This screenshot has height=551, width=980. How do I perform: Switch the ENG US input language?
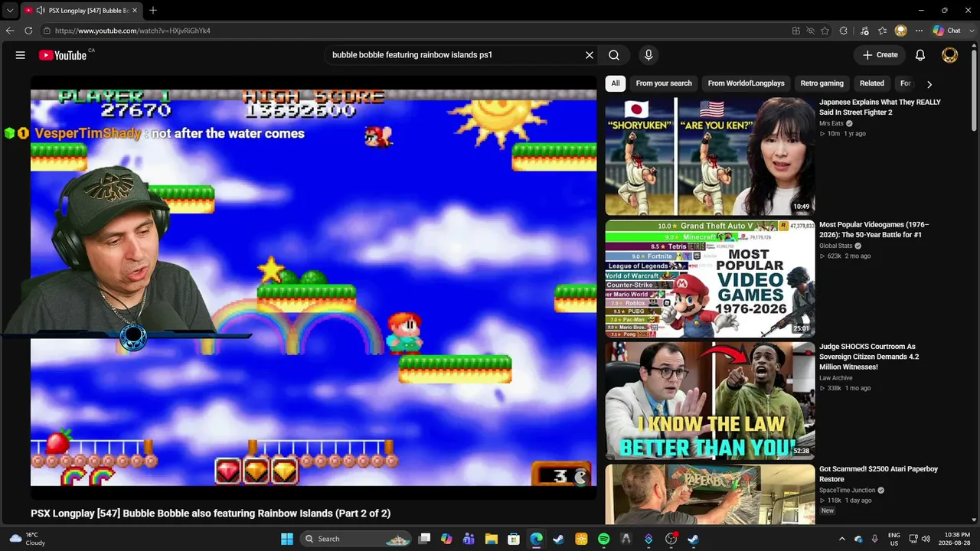tap(893, 539)
